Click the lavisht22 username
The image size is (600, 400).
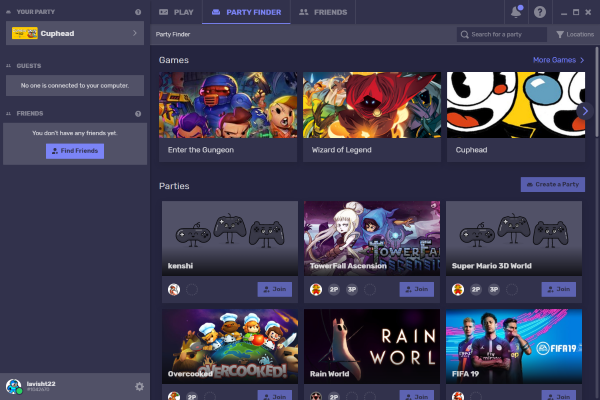(x=41, y=384)
